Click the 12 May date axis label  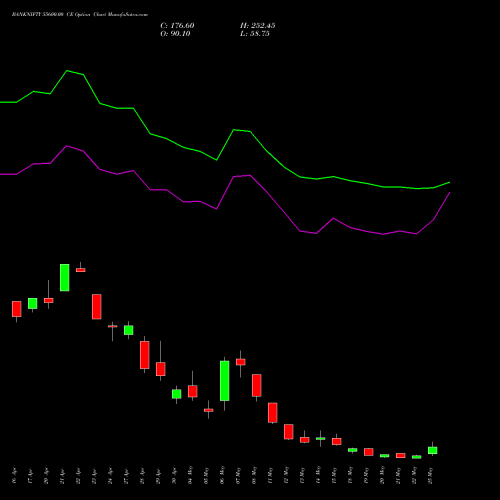click(286, 475)
